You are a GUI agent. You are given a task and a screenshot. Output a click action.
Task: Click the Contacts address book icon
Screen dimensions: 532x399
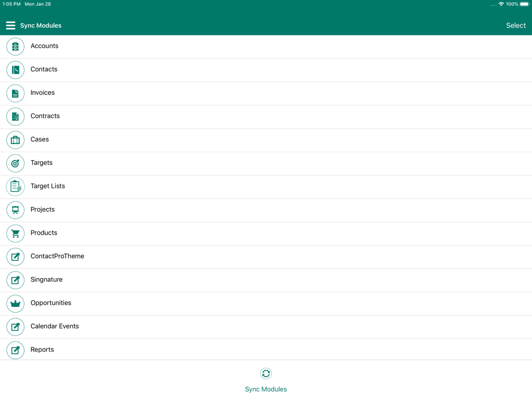[x=15, y=70]
